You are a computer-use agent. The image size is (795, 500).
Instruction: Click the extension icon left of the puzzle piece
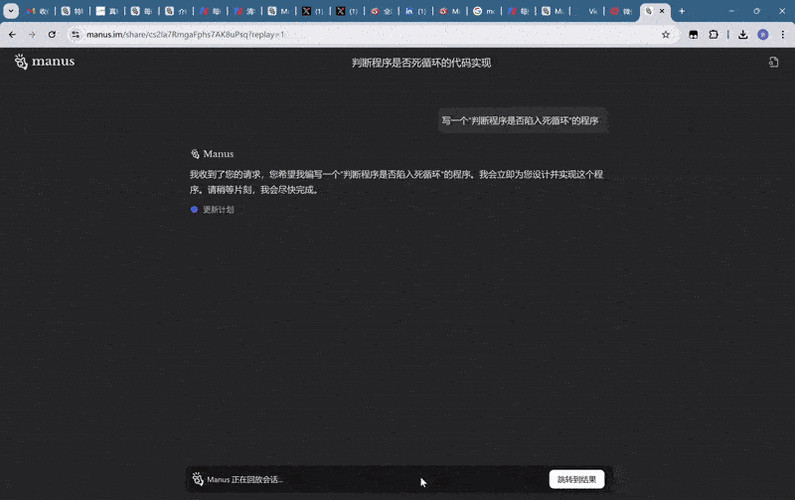[x=693, y=34]
